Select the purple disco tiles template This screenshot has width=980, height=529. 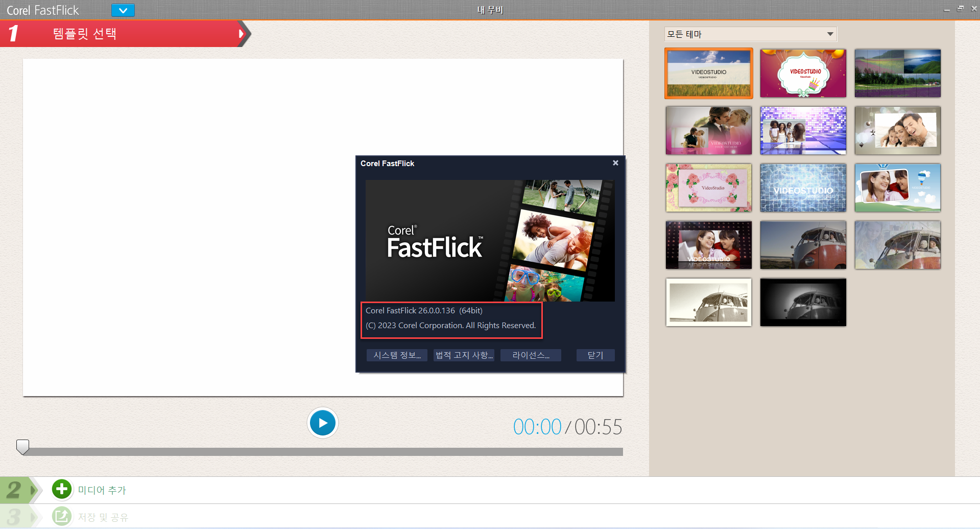pyautogui.click(x=803, y=130)
